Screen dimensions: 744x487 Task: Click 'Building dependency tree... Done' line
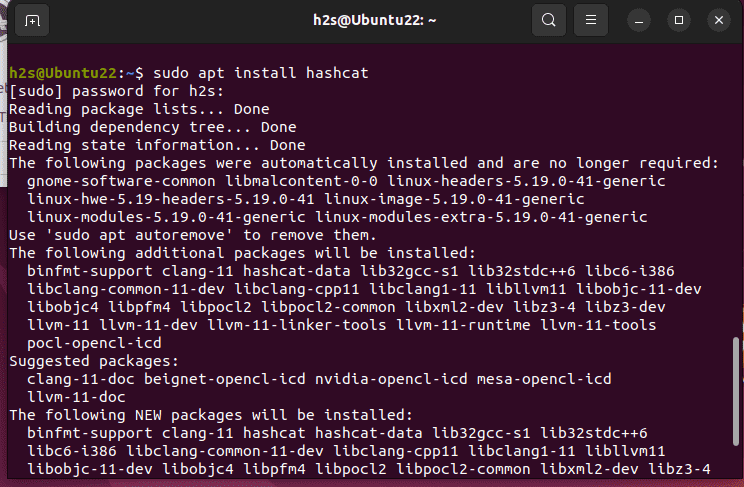(152, 127)
